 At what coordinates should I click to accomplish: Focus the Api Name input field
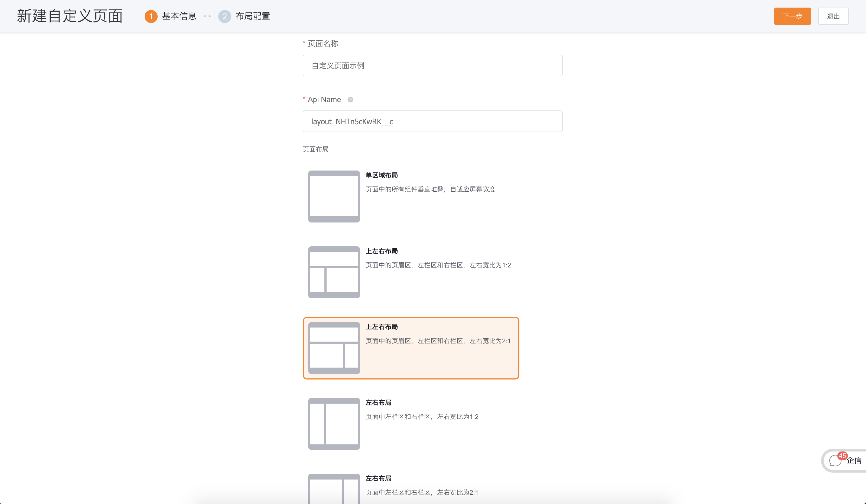coord(433,121)
